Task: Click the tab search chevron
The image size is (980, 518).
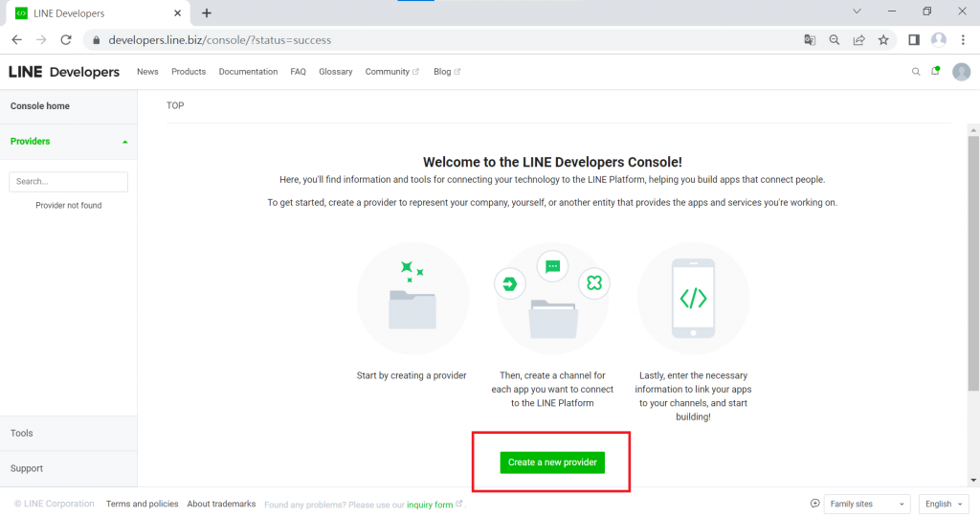Action: pos(857,11)
